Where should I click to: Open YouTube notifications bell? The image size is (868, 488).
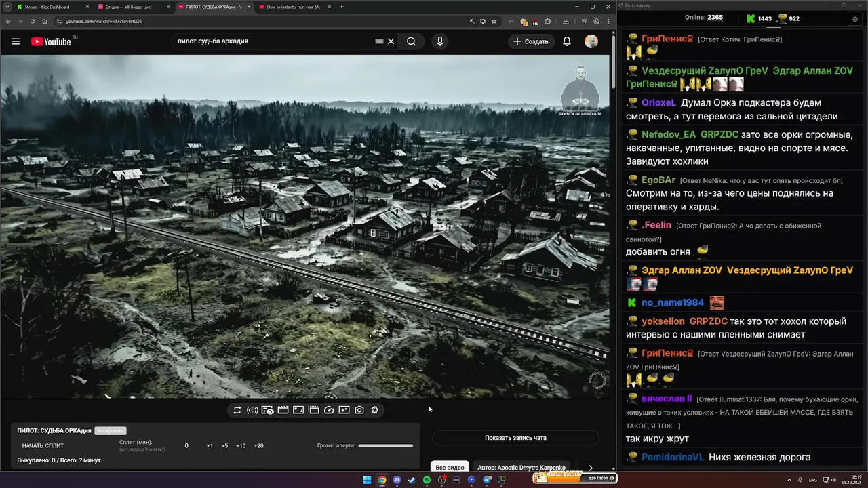(x=567, y=41)
